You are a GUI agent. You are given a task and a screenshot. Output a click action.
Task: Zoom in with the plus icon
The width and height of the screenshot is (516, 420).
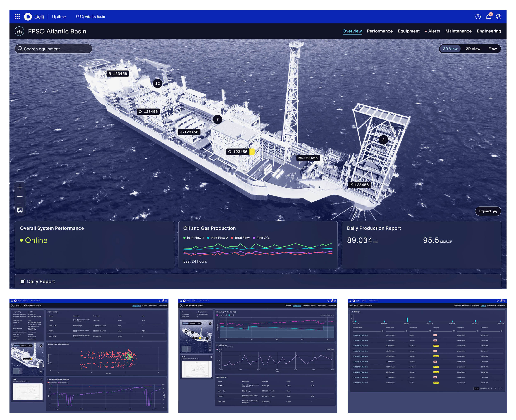coord(20,187)
